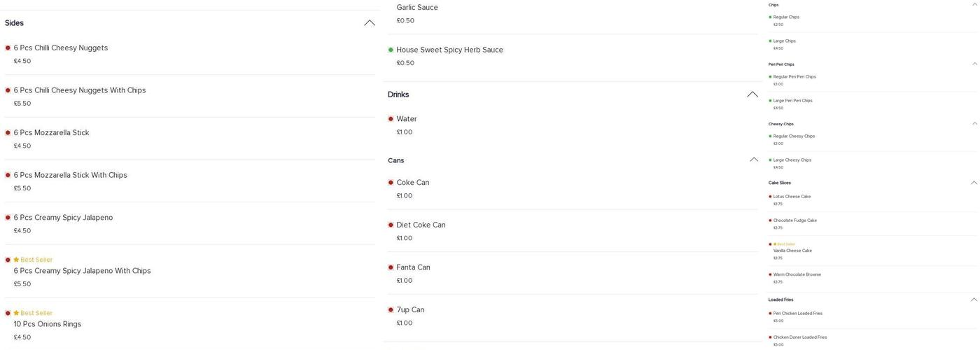Viewport: 980px width, 350px height.
Task: Open Warm Chocolate Brownie item
Action: [x=797, y=274]
